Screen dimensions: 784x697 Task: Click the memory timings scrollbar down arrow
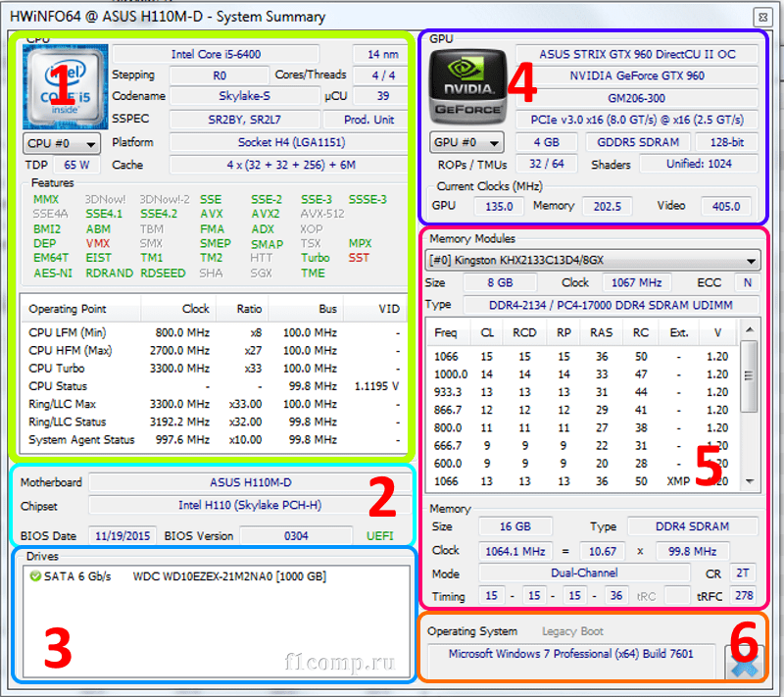click(x=749, y=481)
